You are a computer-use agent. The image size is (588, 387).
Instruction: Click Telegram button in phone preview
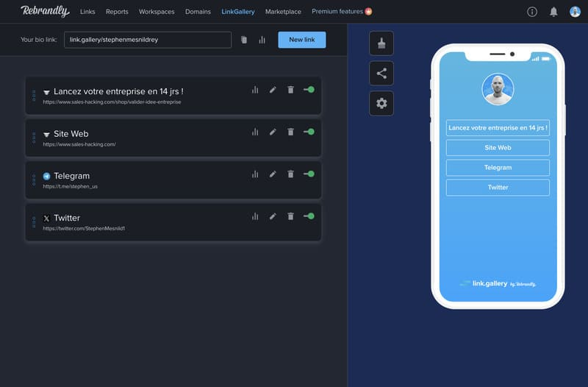click(x=498, y=168)
